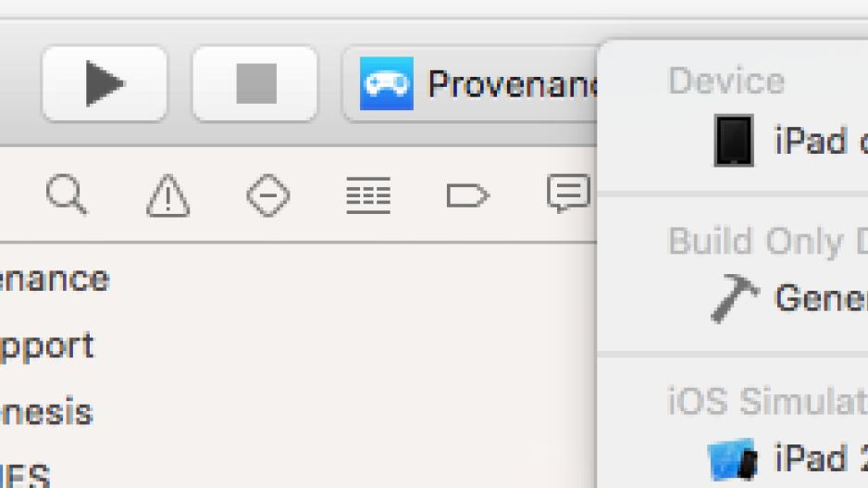Screen dimensions: 868x488
Task: Open the Report navigator speech bubble icon
Action: (568, 194)
